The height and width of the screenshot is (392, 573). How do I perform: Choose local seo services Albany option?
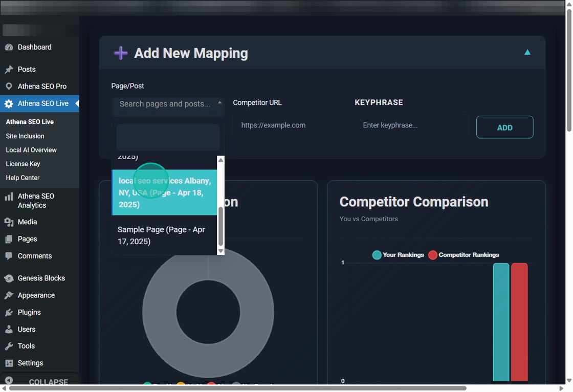(x=165, y=192)
